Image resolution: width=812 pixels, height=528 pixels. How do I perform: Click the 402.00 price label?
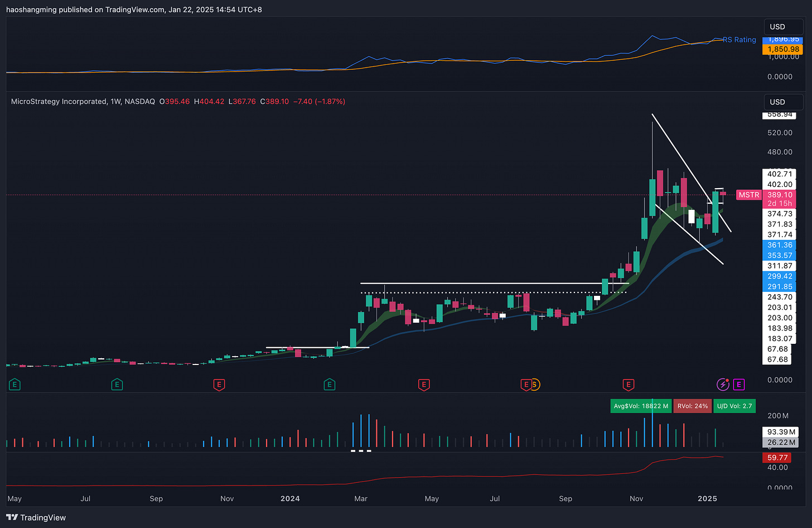(780, 184)
